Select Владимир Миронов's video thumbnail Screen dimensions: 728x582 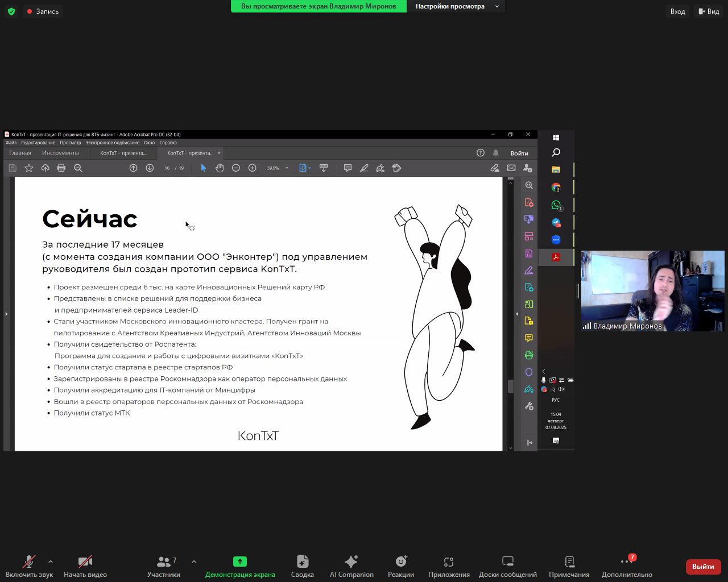(x=652, y=290)
